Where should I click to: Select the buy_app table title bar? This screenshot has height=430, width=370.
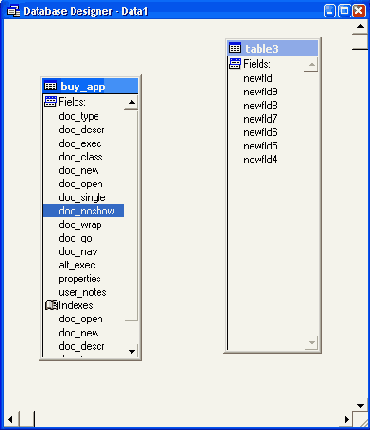tap(90, 86)
